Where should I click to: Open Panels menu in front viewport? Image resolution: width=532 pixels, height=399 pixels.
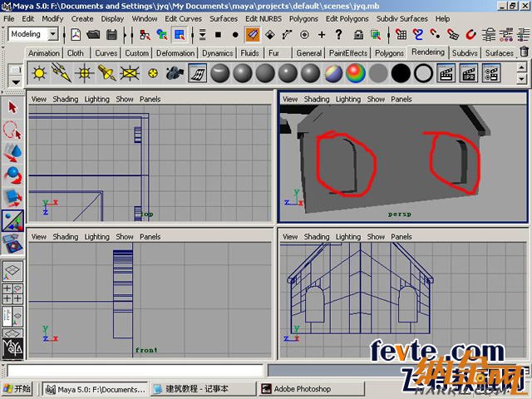pos(150,237)
